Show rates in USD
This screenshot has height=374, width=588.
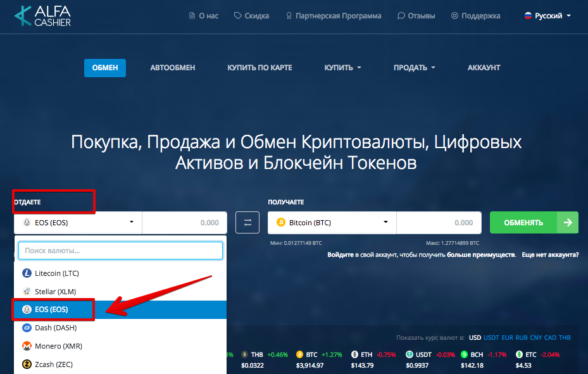[x=475, y=338]
